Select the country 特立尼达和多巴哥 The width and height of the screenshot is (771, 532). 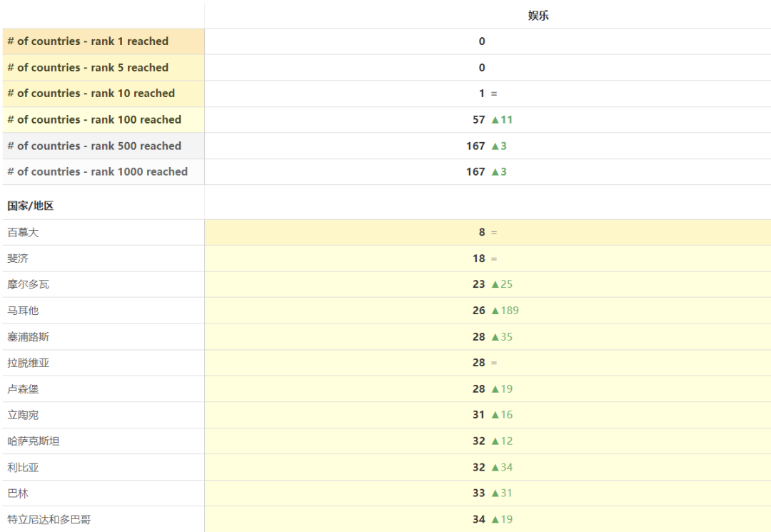pyautogui.click(x=49, y=519)
